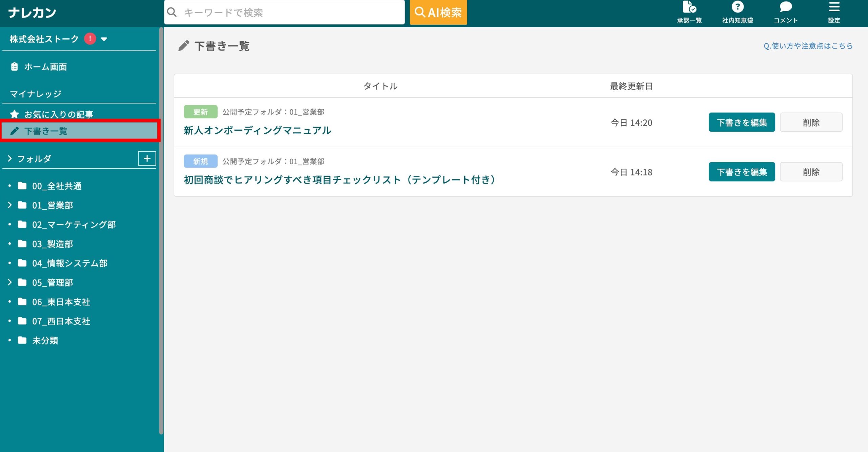Viewport: 868px width, 452px height.
Task: Delete draft 新人オンボーディングマニュアル
Action: (811, 122)
